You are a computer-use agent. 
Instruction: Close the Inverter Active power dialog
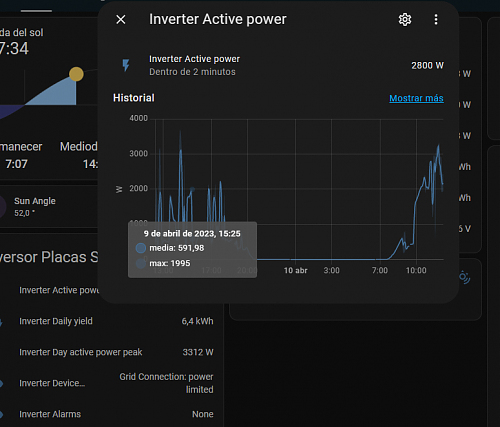(121, 19)
